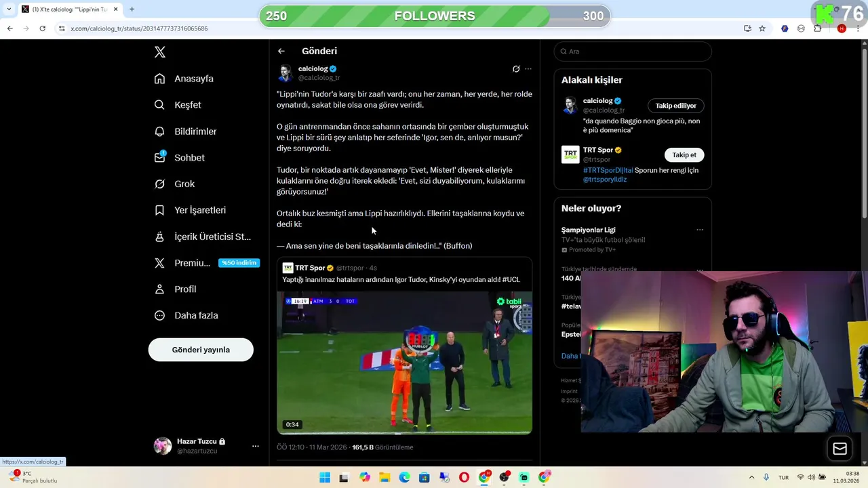Close the X'te calciolog browser tab
Screen dimensions: 868x488
tap(115, 9)
